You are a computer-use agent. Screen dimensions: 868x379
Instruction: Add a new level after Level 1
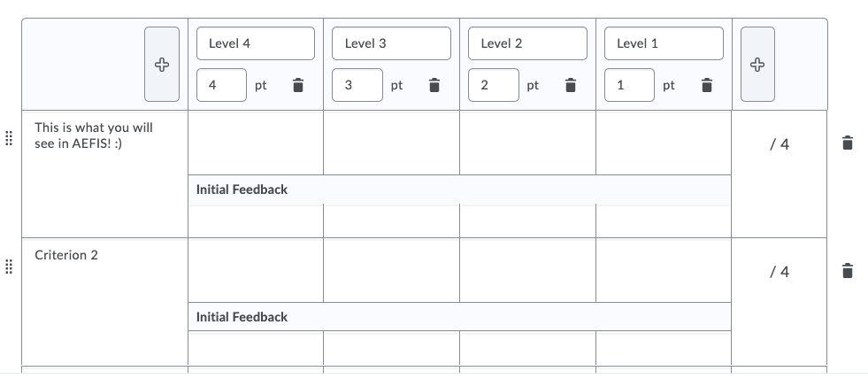(x=757, y=64)
